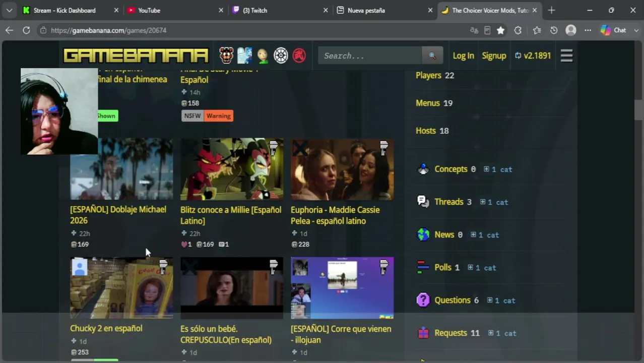Click the reader view icon in address bar

pos(487,30)
